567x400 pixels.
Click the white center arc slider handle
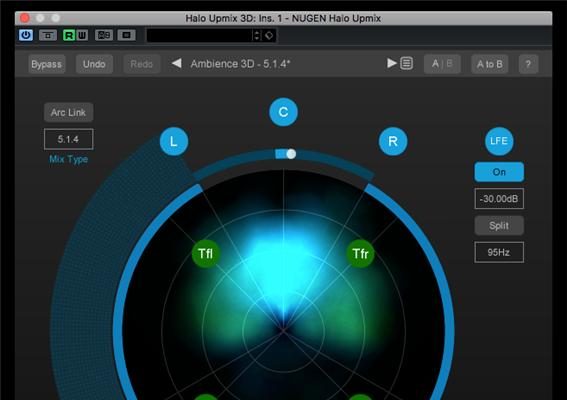pos(291,154)
